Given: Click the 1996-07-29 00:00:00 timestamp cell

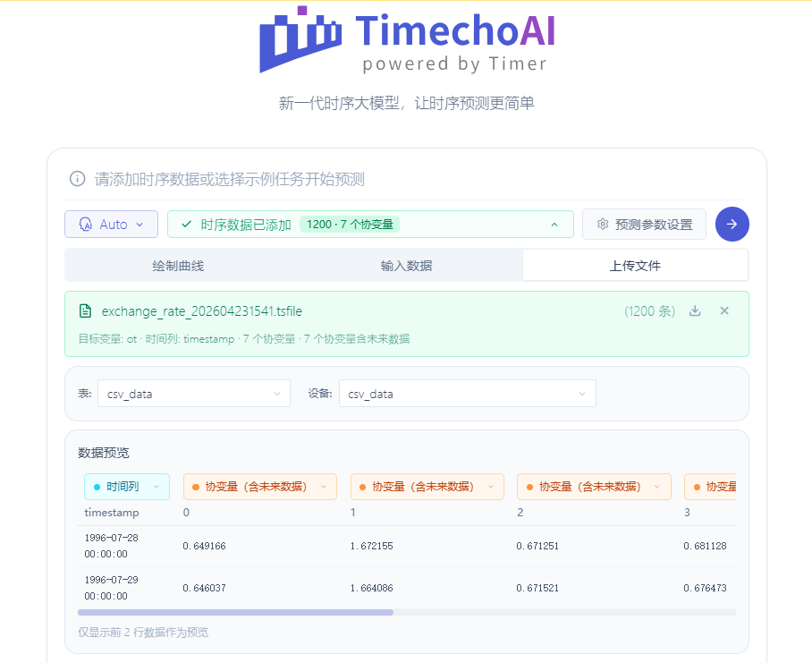Looking at the screenshot, I should tap(112, 588).
